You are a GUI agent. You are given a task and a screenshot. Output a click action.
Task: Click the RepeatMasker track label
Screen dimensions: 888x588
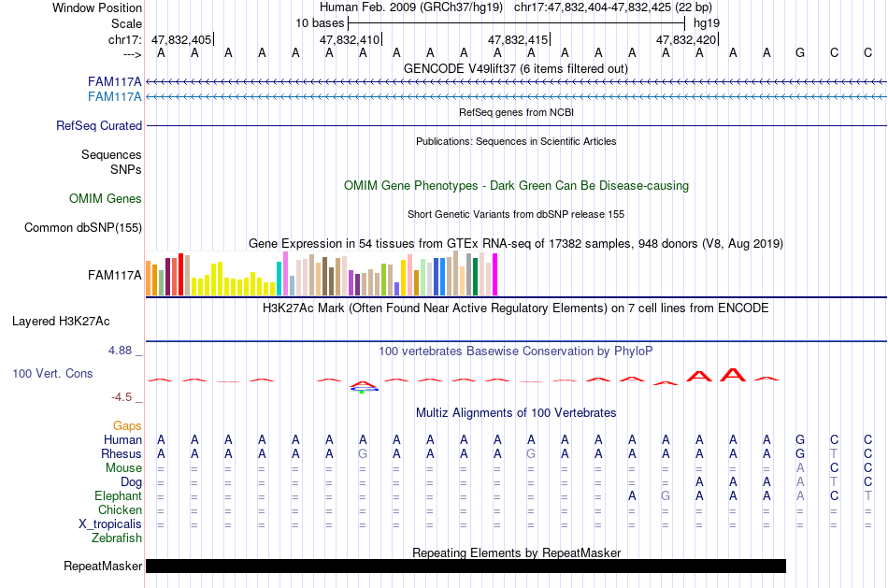[x=103, y=566]
